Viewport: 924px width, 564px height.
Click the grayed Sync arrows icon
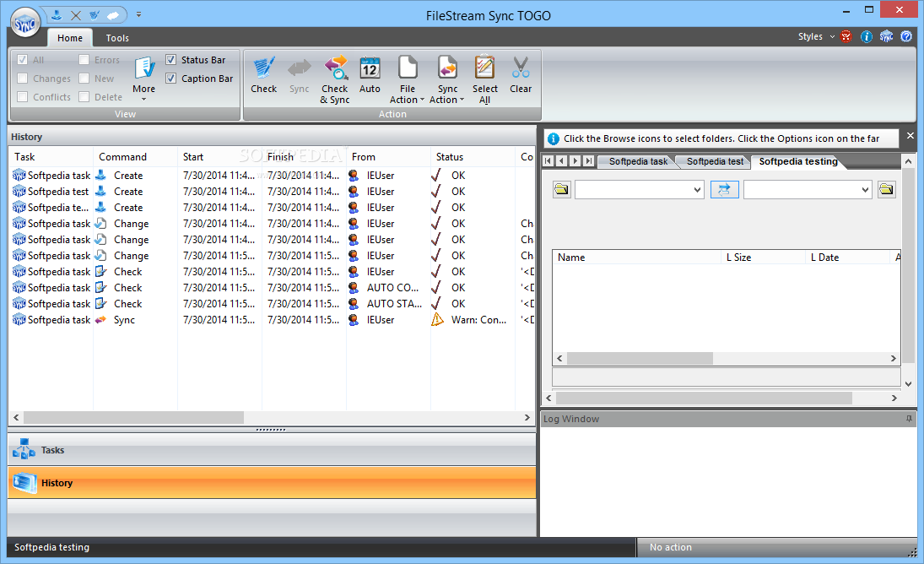pyautogui.click(x=300, y=68)
